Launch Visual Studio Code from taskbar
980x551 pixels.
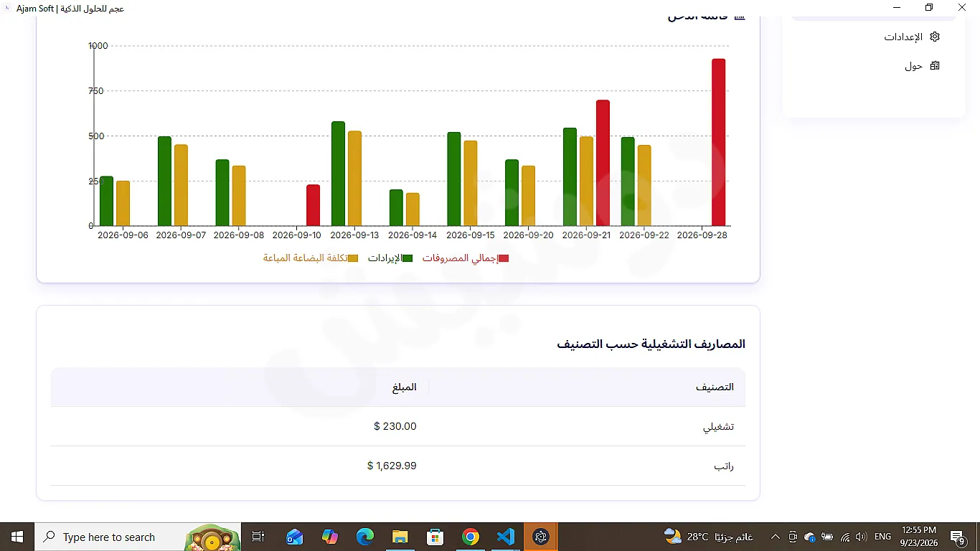[505, 537]
